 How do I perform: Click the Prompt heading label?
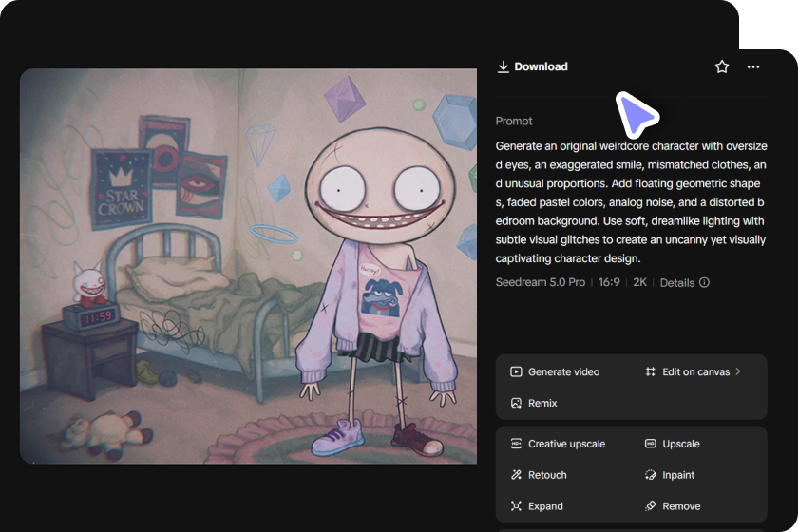pos(514,122)
